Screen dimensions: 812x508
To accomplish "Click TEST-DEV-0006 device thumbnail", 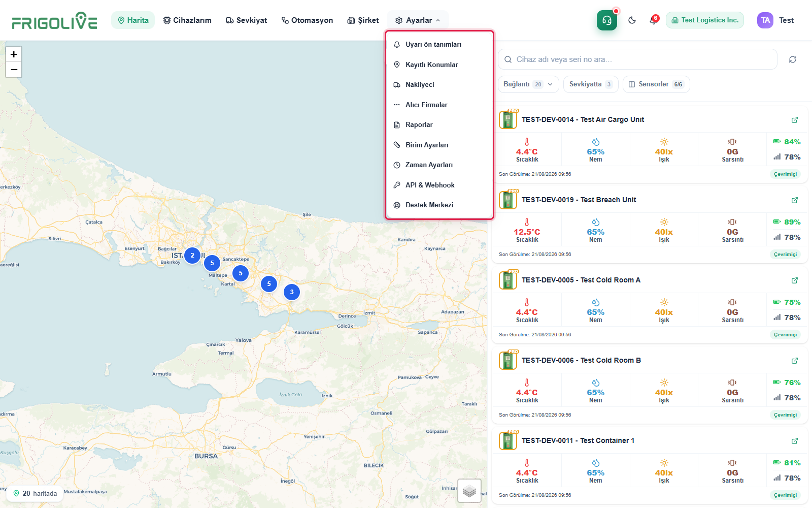I will click(508, 361).
